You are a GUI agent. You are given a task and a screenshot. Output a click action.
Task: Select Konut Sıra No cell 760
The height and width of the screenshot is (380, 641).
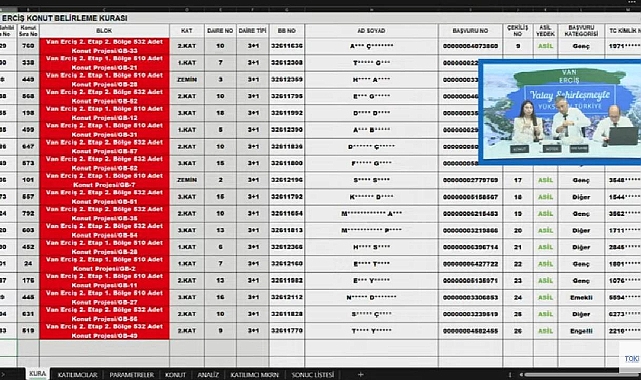tap(28, 46)
